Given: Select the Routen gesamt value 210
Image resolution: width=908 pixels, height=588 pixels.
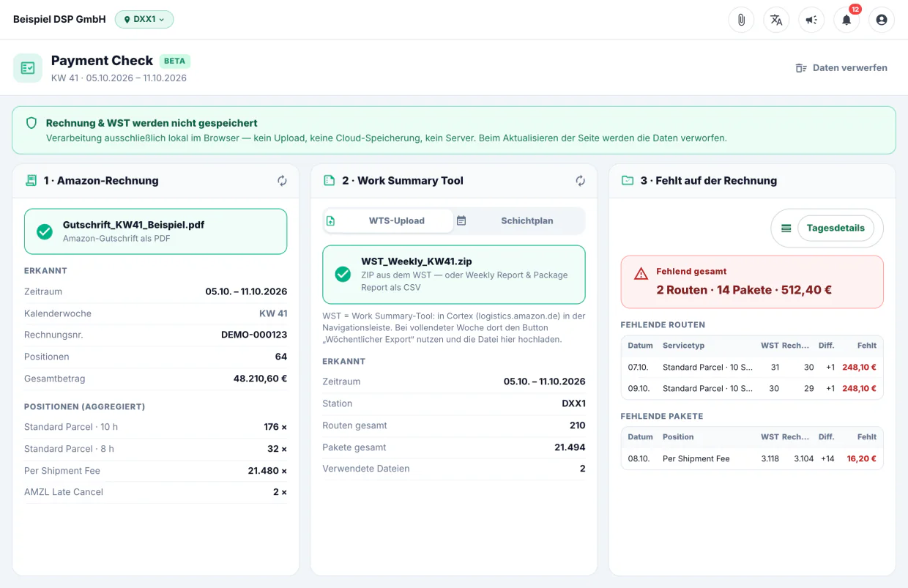Looking at the screenshot, I should click(x=577, y=425).
